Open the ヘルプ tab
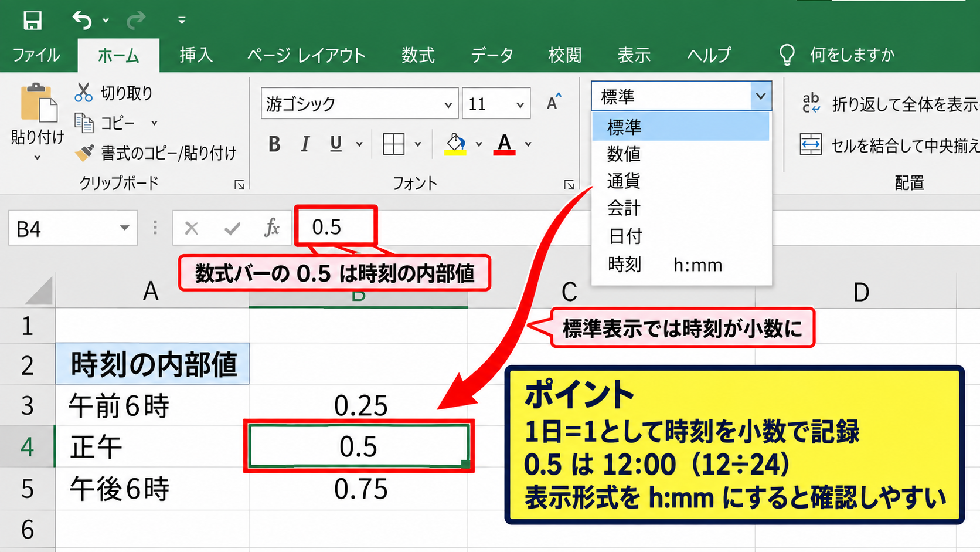This screenshot has height=552, width=980. [709, 55]
